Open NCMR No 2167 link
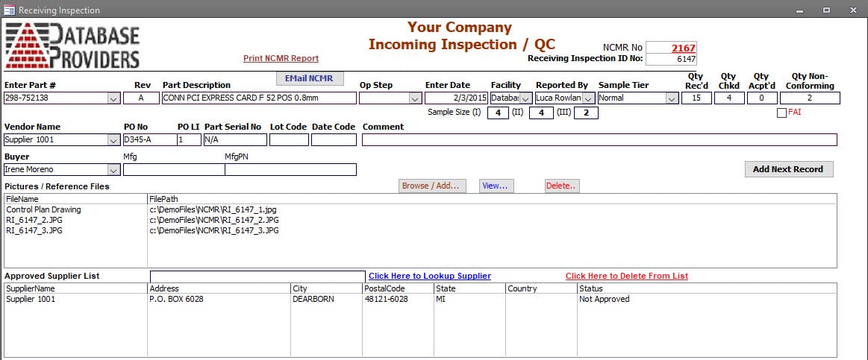 684,48
